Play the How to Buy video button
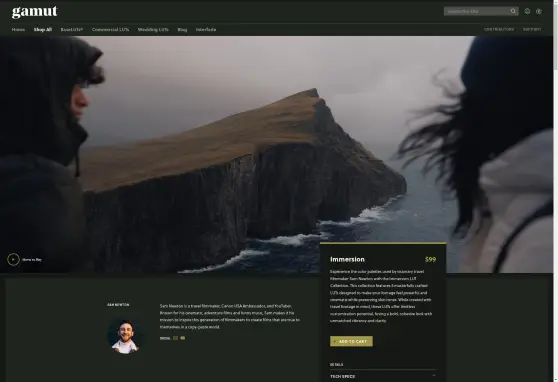The height and width of the screenshot is (382, 558). point(14,260)
